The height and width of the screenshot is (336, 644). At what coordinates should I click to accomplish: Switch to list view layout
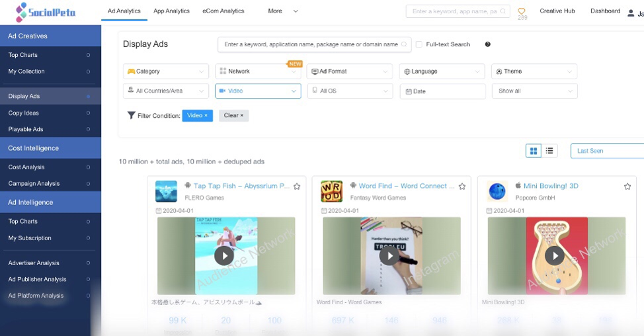[x=549, y=151]
